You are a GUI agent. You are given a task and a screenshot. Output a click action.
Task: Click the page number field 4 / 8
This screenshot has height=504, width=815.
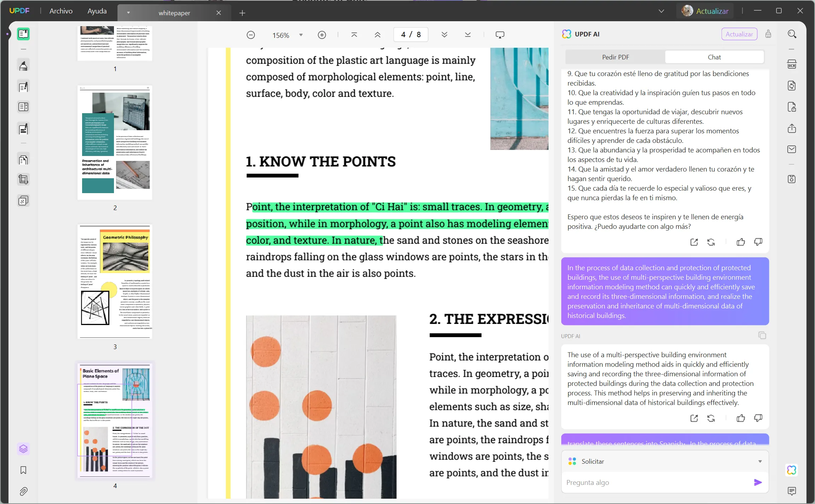411,35
